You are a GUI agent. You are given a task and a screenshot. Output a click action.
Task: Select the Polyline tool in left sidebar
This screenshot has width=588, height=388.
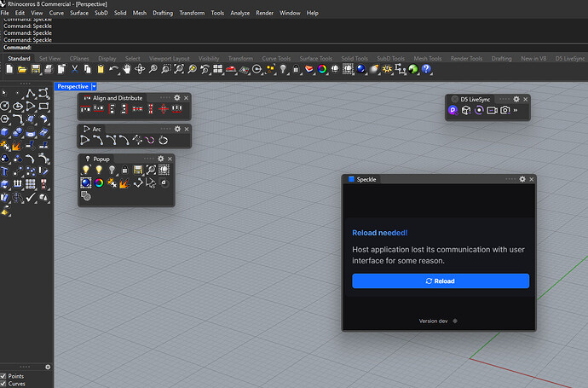(x=31, y=93)
